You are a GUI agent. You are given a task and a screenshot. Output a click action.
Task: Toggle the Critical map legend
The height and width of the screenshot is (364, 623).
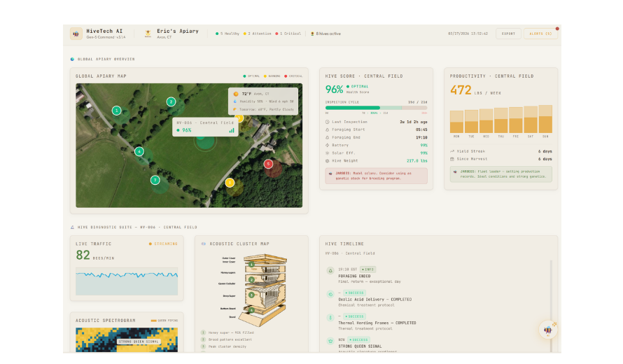coord(293,76)
